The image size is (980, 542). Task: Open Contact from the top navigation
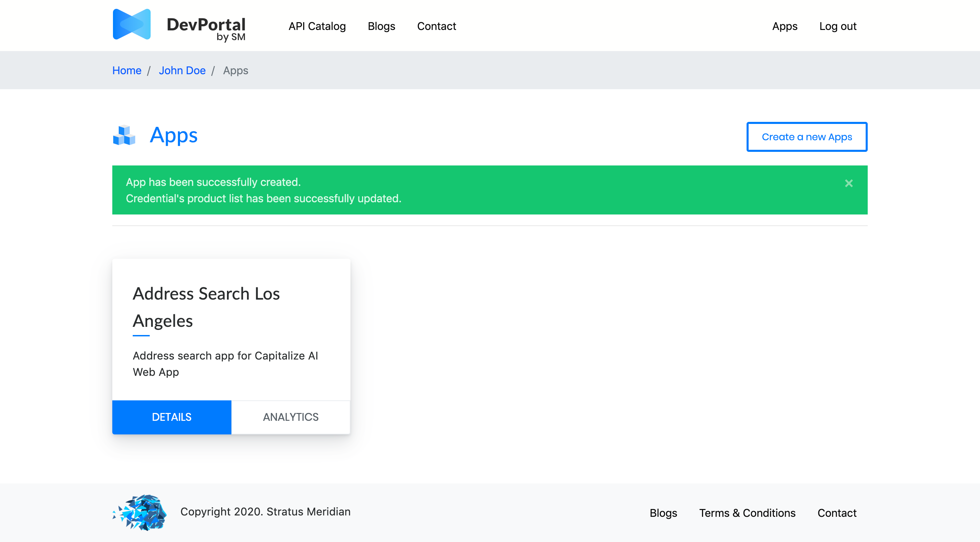436,26
